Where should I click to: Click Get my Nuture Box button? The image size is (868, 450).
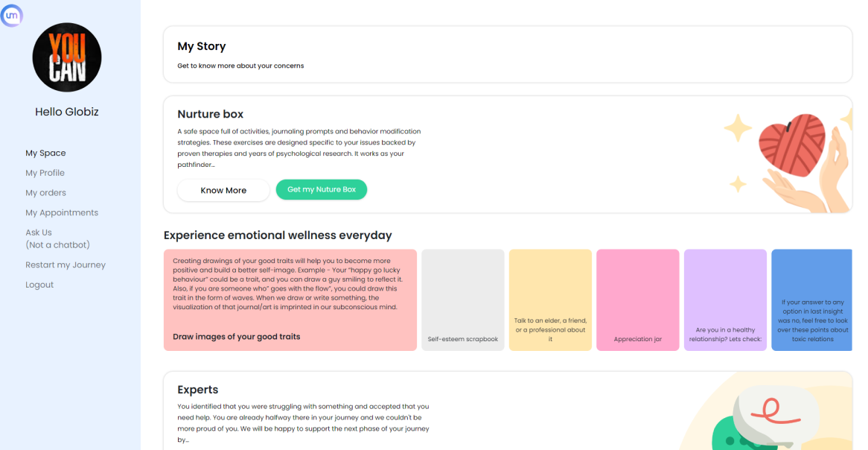click(322, 190)
